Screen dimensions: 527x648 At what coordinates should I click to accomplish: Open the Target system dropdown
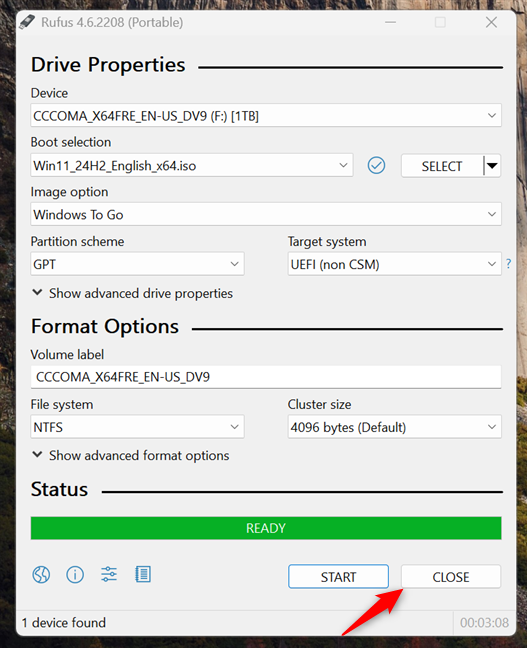pyautogui.click(x=394, y=264)
